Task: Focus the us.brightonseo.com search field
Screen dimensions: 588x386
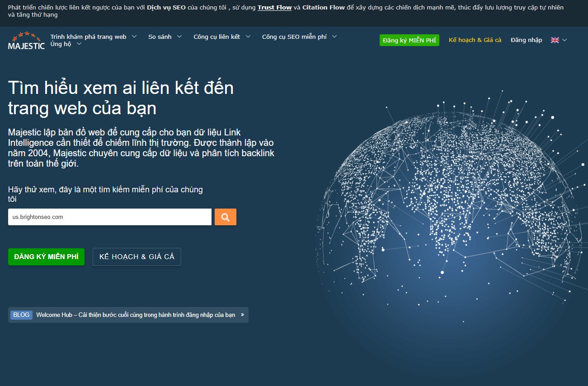Action: click(x=109, y=217)
